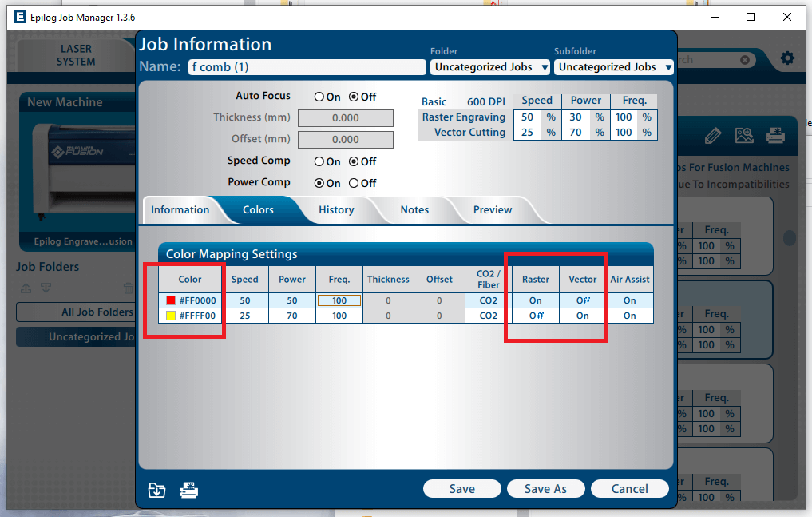Open the History tab

pos(336,210)
